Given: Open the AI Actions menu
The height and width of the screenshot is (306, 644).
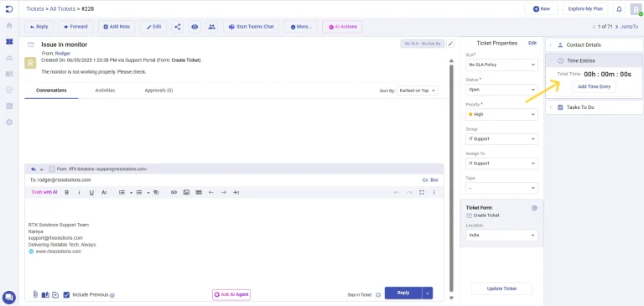Looking at the screenshot, I should [x=342, y=27].
